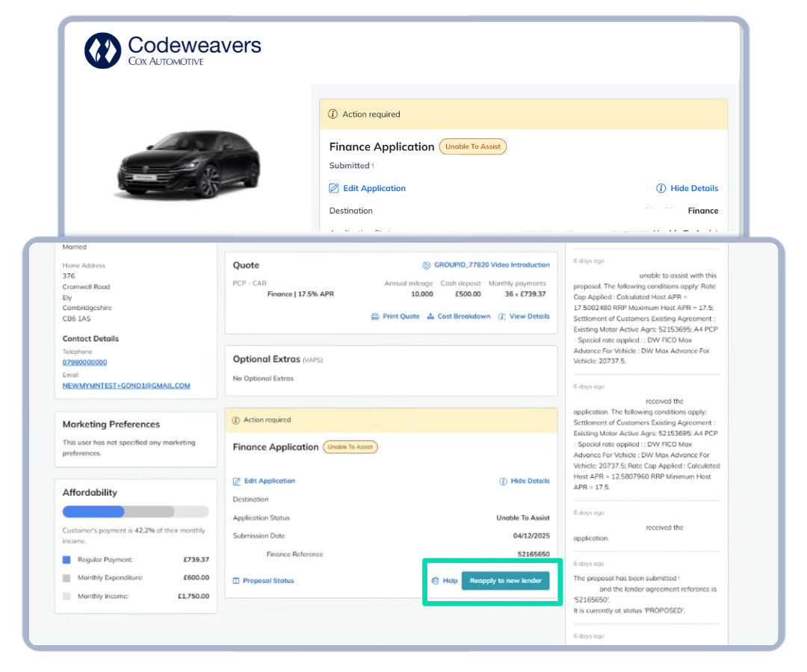Play the GROUPID_77820 Video Introduction icon

427,265
